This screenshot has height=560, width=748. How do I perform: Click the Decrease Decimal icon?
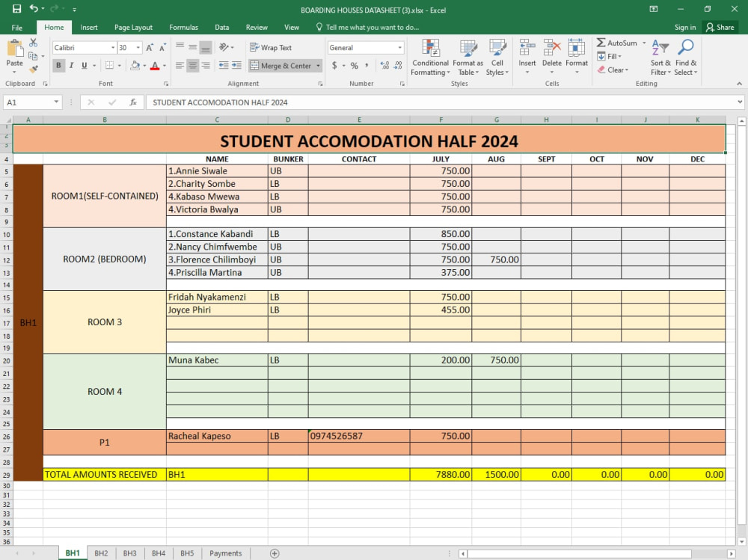pos(398,65)
